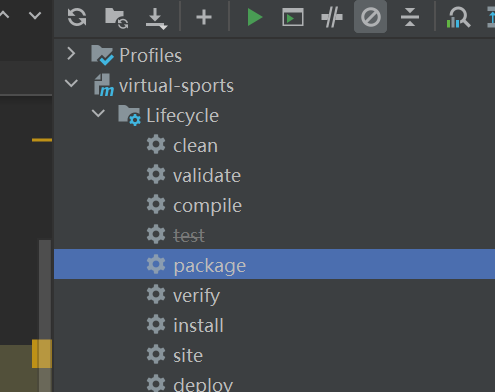Select the virtual-sports Maven module icon
This screenshot has width=495, height=392.
[x=104, y=85]
